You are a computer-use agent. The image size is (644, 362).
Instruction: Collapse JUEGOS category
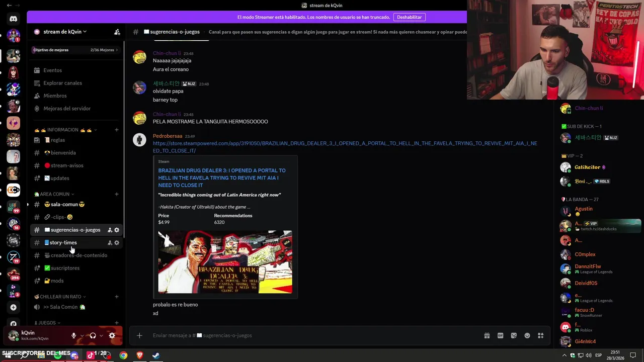click(x=47, y=323)
